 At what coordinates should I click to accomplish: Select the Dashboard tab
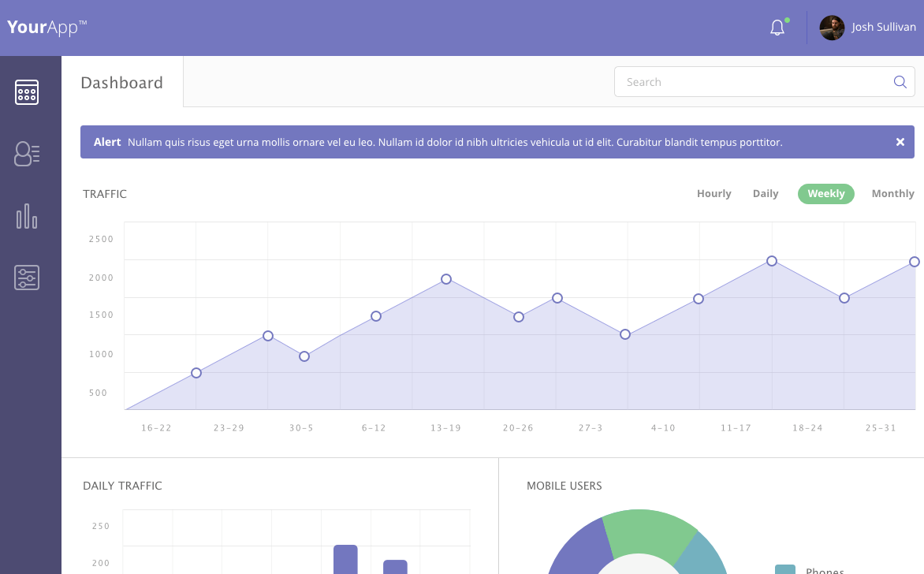point(122,83)
